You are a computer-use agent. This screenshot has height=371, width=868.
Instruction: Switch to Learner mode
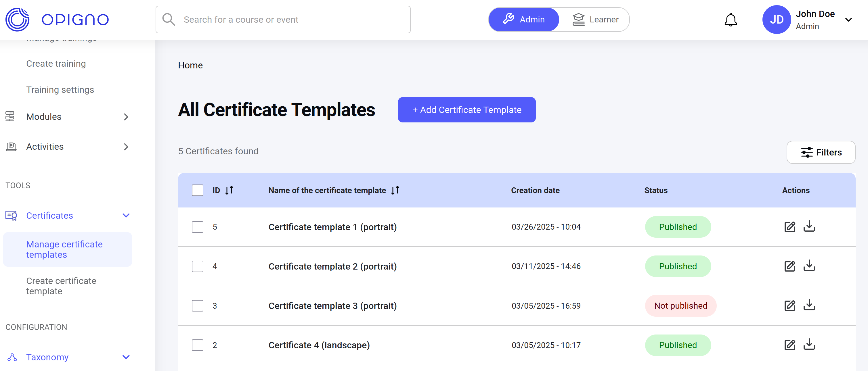point(595,20)
